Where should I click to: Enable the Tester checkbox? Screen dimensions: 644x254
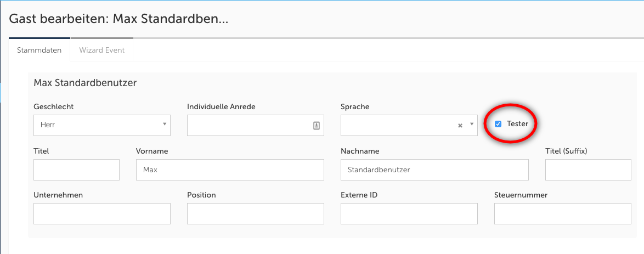498,124
